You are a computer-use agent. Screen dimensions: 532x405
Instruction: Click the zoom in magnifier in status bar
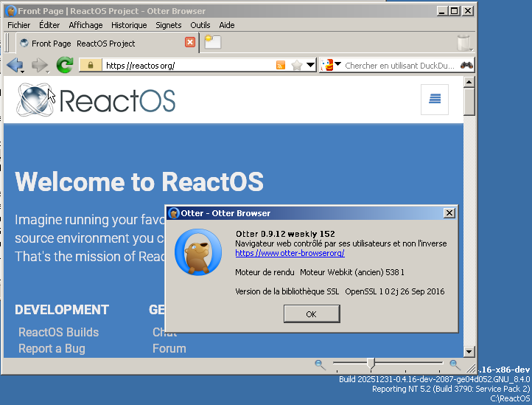455,364
